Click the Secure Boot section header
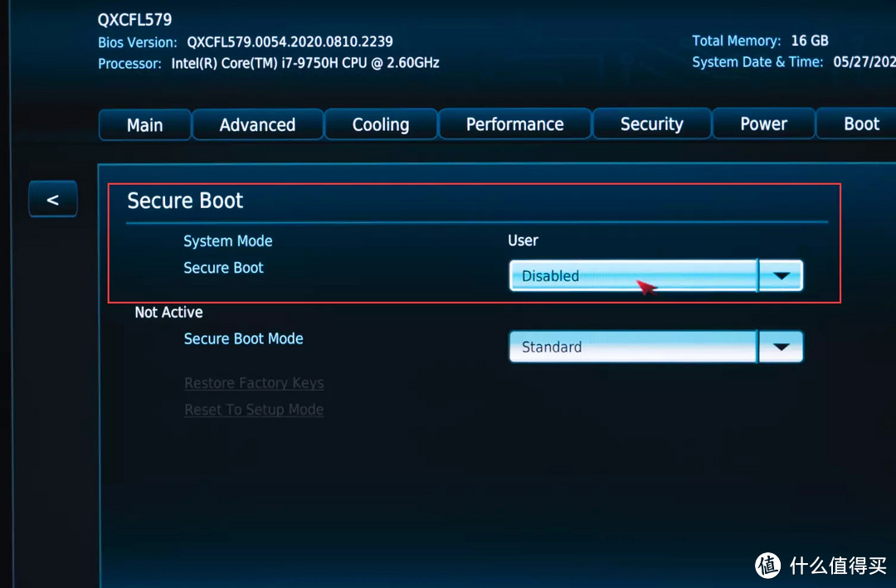 click(184, 200)
